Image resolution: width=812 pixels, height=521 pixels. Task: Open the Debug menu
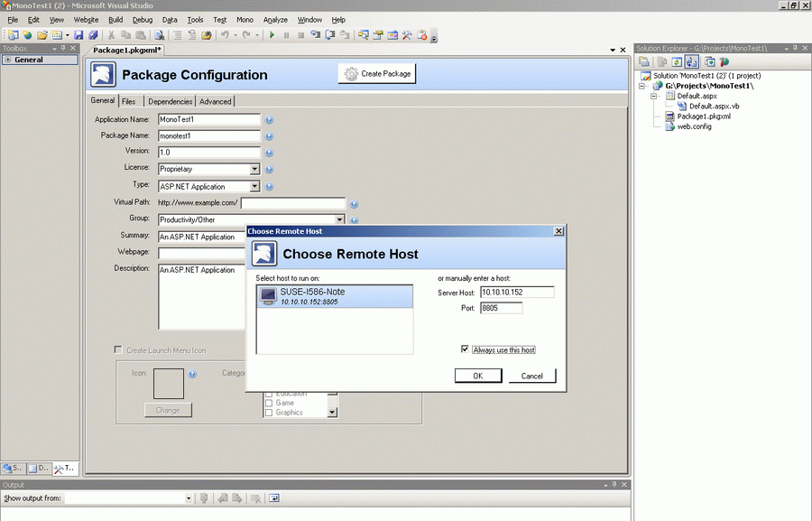[x=143, y=20]
